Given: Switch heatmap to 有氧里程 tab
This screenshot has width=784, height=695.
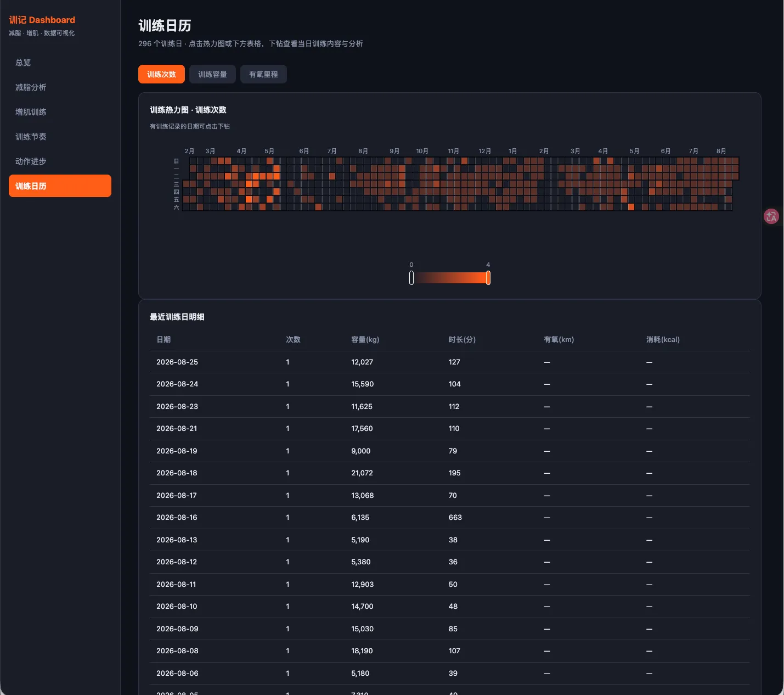Looking at the screenshot, I should point(263,74).
